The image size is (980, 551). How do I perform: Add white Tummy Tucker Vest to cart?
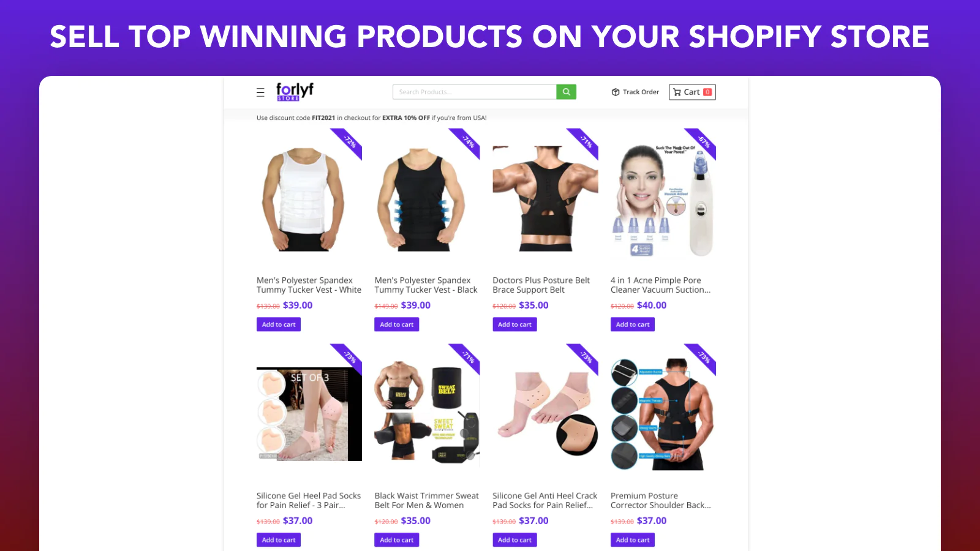(x=279, y=324)
